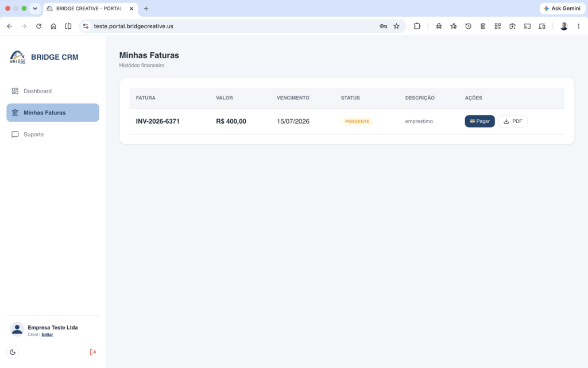Click the FATURA column header

[x=145, y=98]
